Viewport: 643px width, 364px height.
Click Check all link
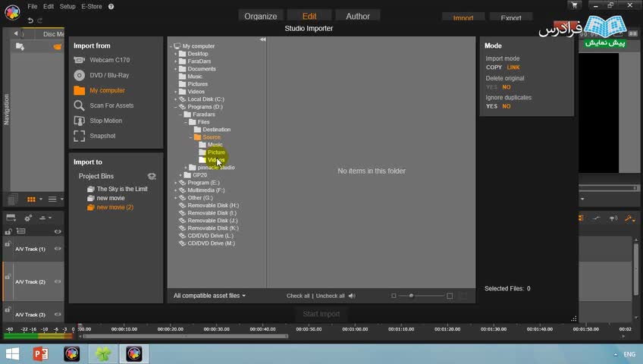[x=298, y=296]
